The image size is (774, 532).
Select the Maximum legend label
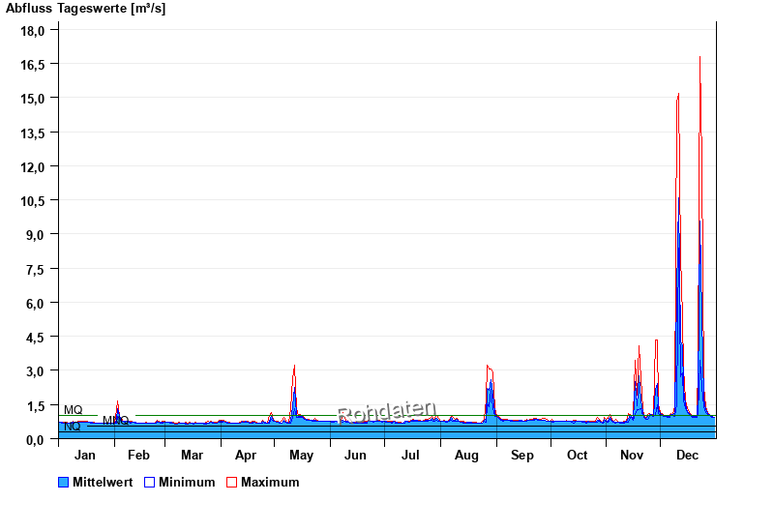[270, 482]
